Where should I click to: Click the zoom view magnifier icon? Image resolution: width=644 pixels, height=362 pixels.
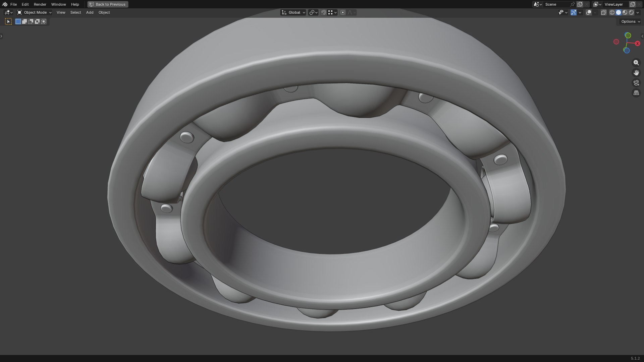pos(636,63)
